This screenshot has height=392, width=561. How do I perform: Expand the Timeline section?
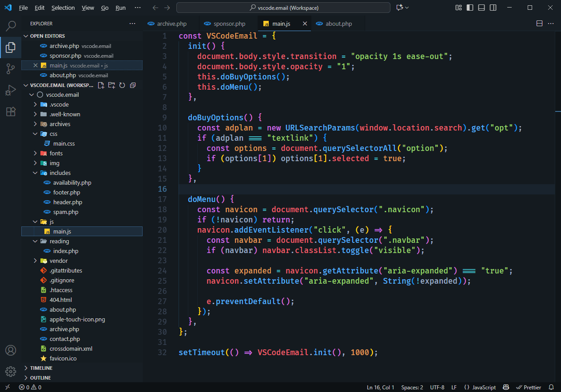pos(26,368)
